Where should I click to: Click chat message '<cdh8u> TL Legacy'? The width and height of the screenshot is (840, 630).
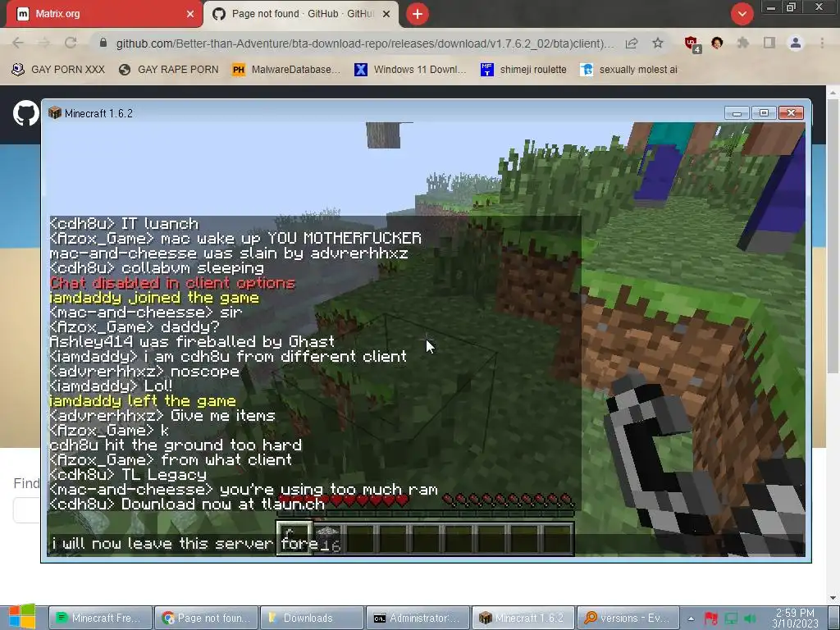(128, 475)
